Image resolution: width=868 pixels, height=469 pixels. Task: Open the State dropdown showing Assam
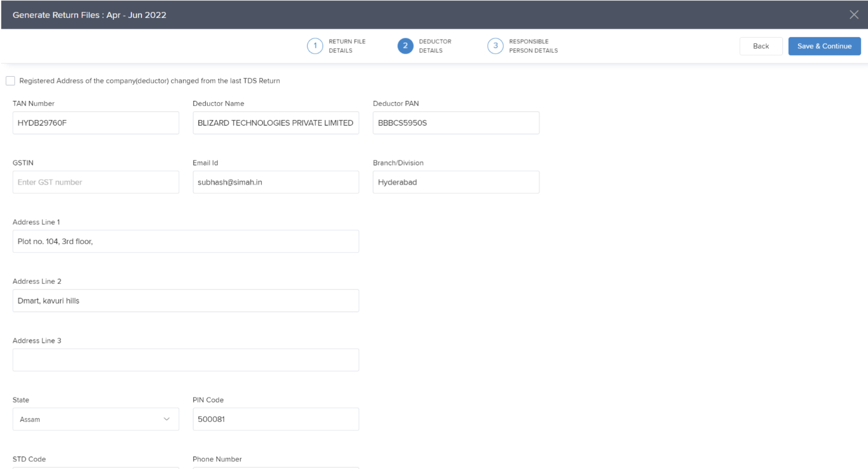point(95,419)
